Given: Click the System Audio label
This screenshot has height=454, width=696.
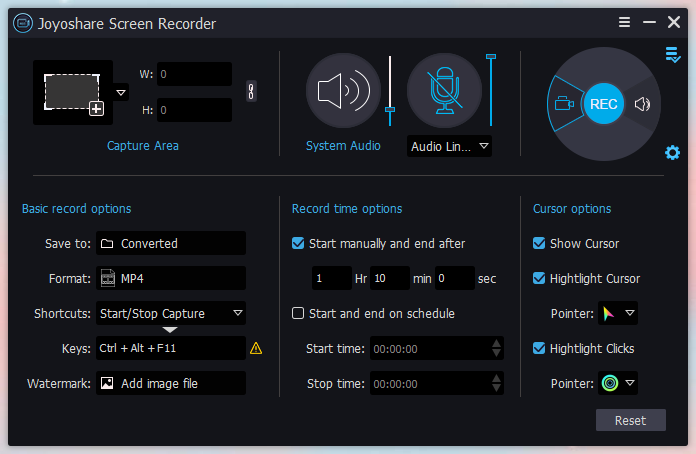Looking at the screenshot, I should coord(343,146).
